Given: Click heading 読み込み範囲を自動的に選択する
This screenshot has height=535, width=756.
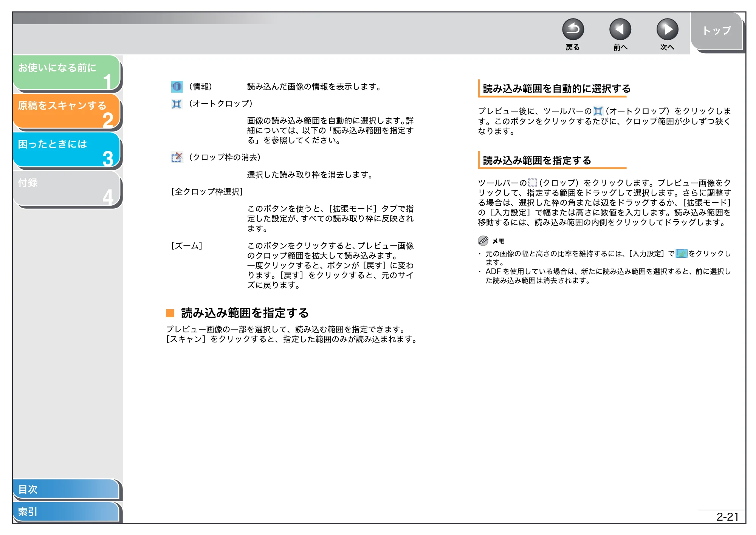Looking at the screenshot, I should click(557, 89).
